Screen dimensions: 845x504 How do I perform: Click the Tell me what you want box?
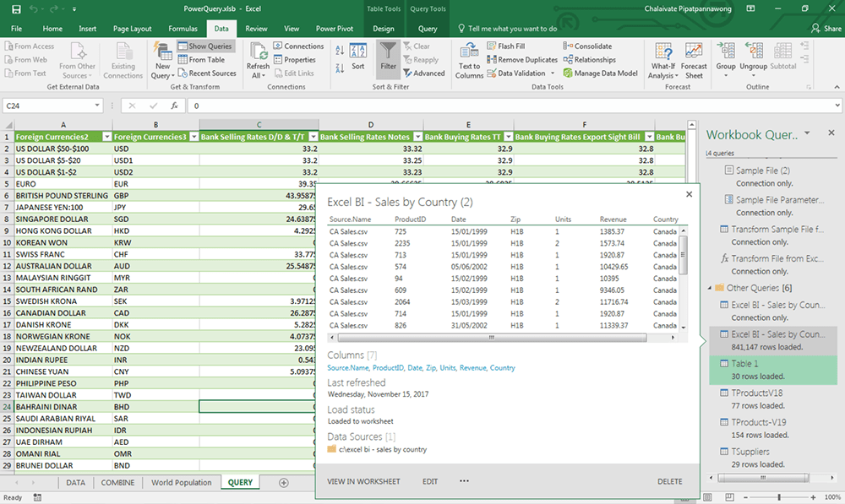(514, 28)
